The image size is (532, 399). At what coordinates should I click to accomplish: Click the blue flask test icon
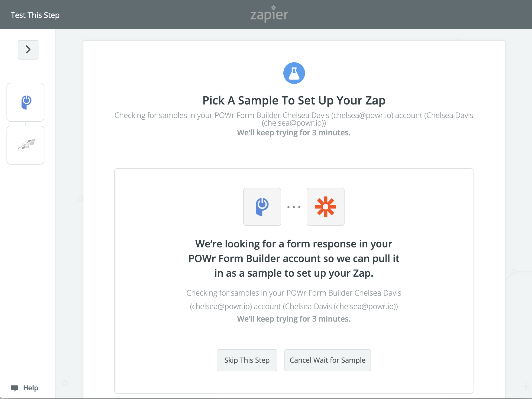(x=294, y=73)
